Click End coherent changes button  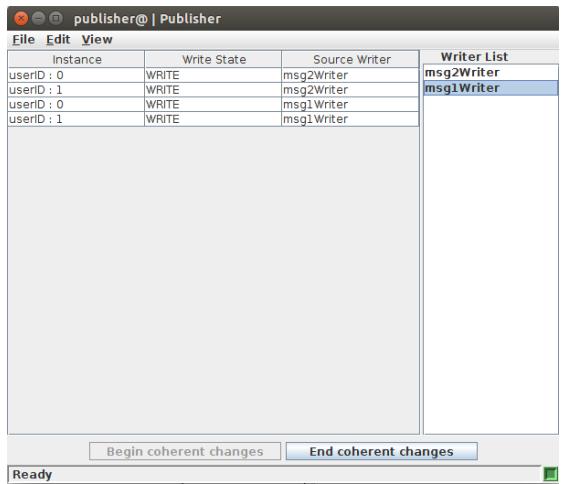coord(381,451)
